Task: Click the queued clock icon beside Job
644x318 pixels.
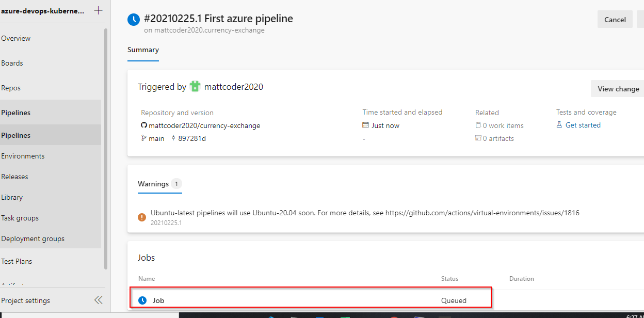Action: point(142,300)
